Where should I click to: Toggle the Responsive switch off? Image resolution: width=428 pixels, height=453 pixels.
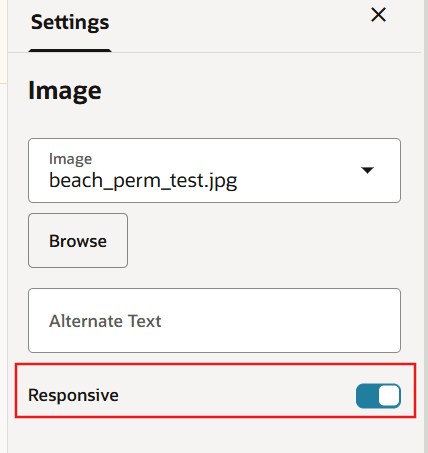(x=378, y=396)
